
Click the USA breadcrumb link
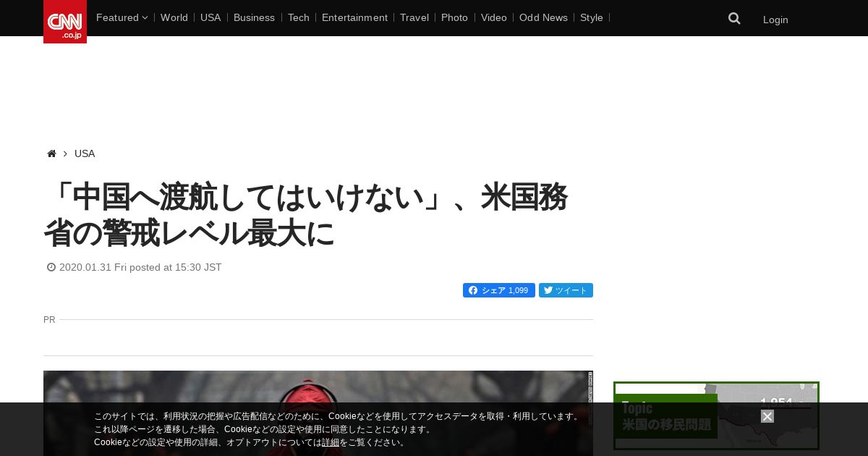[x=85, y=153]
